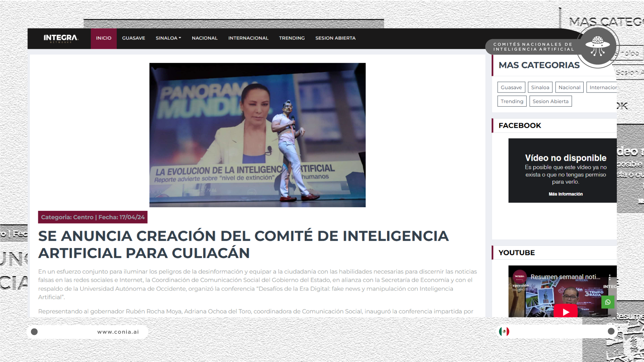Click the conference stage image of the article

pyautogui.click(x=257, y=135)
